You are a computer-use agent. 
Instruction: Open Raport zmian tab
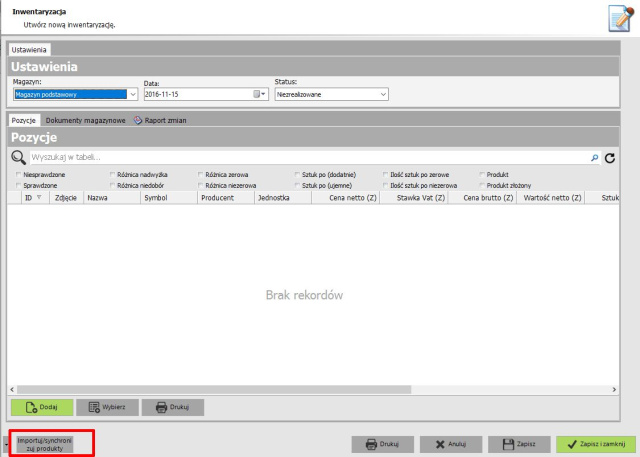[160, 120]
